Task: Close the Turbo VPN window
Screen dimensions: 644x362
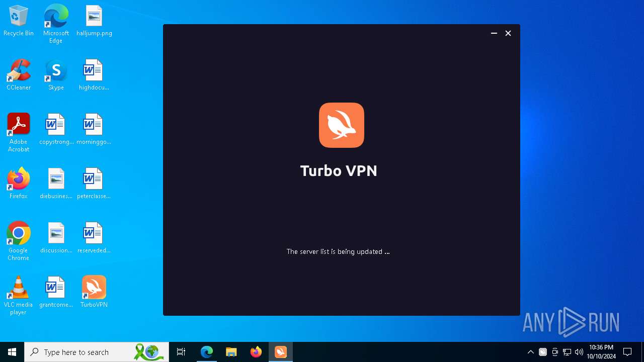Action: [x=508, y=33]
